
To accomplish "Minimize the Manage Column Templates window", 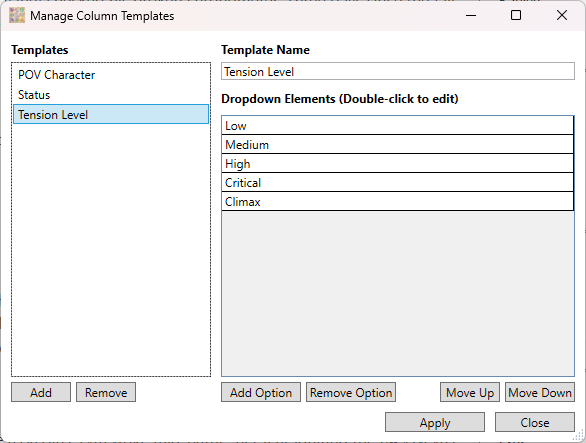I will pyautogui.click(x=471, y=15).
